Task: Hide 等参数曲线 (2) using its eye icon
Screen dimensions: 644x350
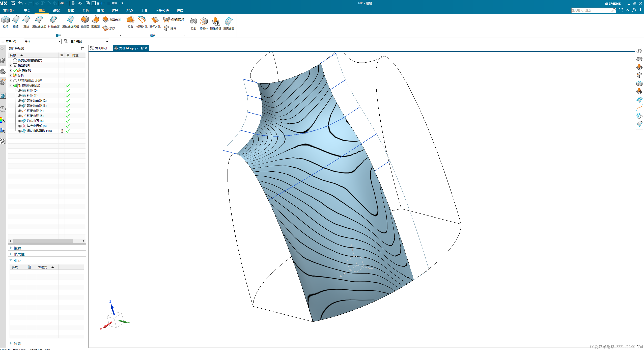Action: click(x=20, y=101)
